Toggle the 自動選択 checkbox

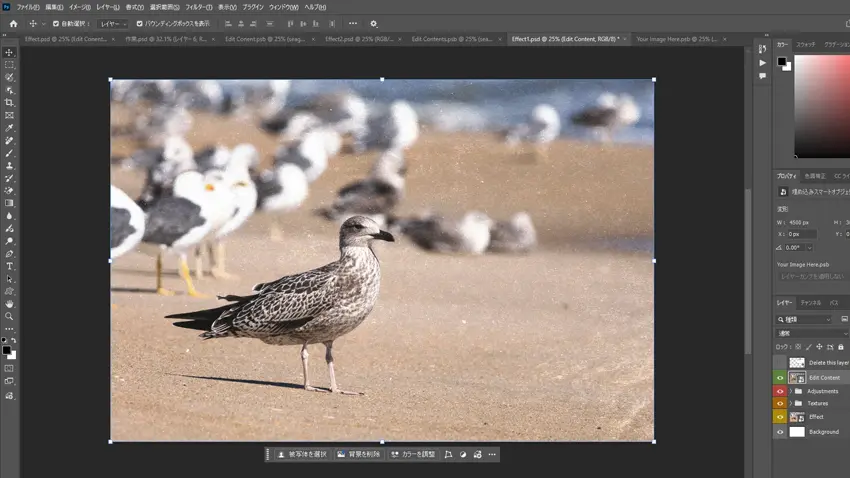[56, 23]
